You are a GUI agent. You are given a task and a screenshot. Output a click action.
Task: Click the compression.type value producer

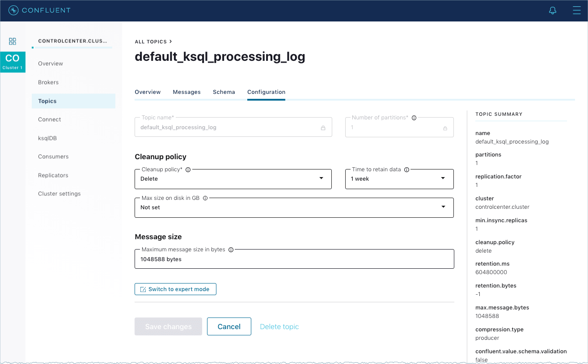pyautogui.click(x=487, y=338)
